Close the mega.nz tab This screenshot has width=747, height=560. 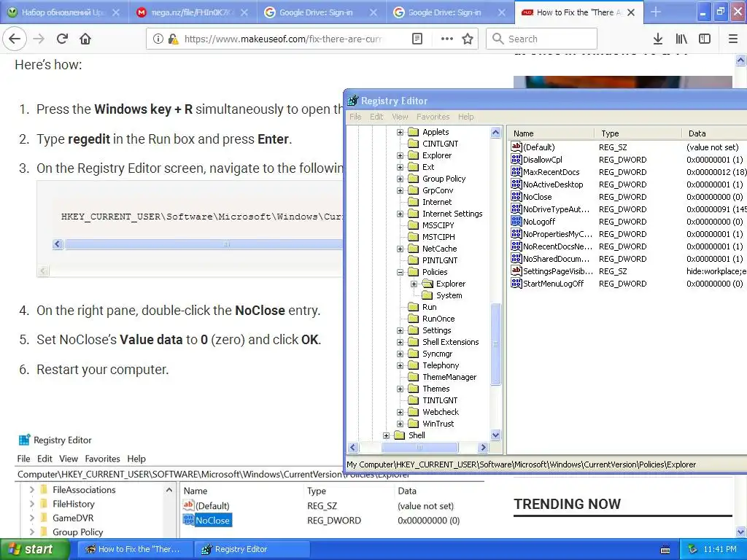click(244, 12)
